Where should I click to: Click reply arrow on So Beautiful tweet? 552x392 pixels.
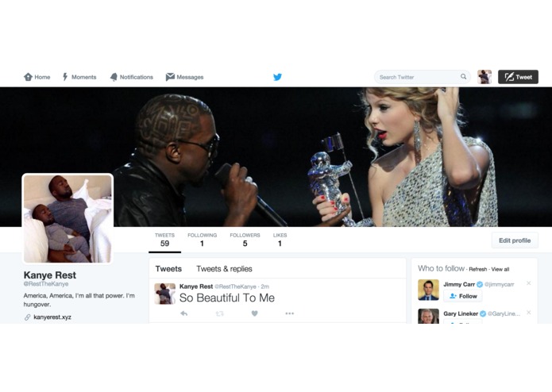pos(183,313)
